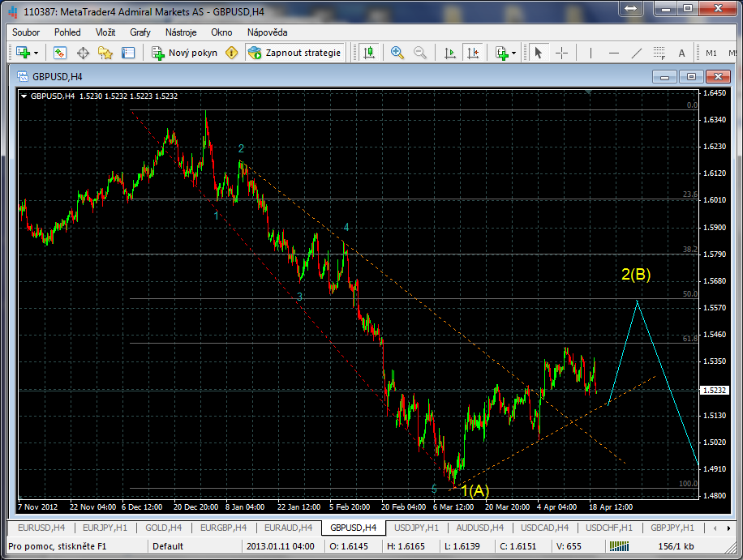The image size is (743, 560).
Task: Select the Horizontal Line drawing tool
Action: 614,53
